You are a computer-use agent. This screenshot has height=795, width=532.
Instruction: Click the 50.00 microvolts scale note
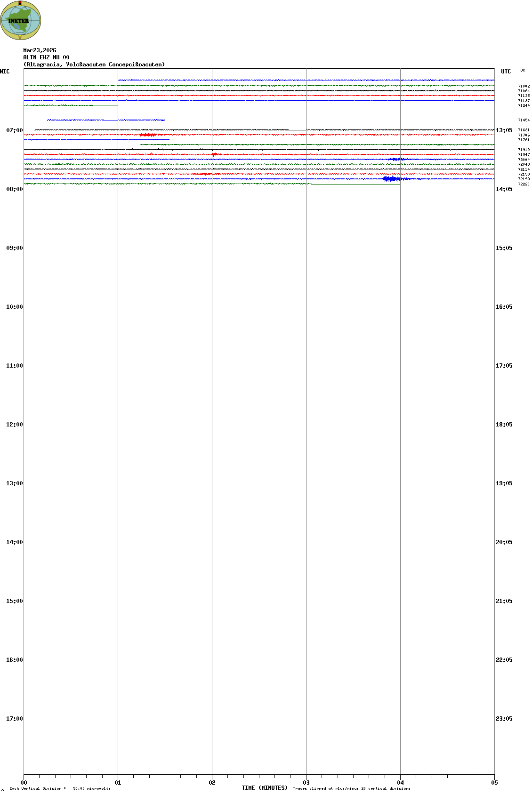point(91,788)
